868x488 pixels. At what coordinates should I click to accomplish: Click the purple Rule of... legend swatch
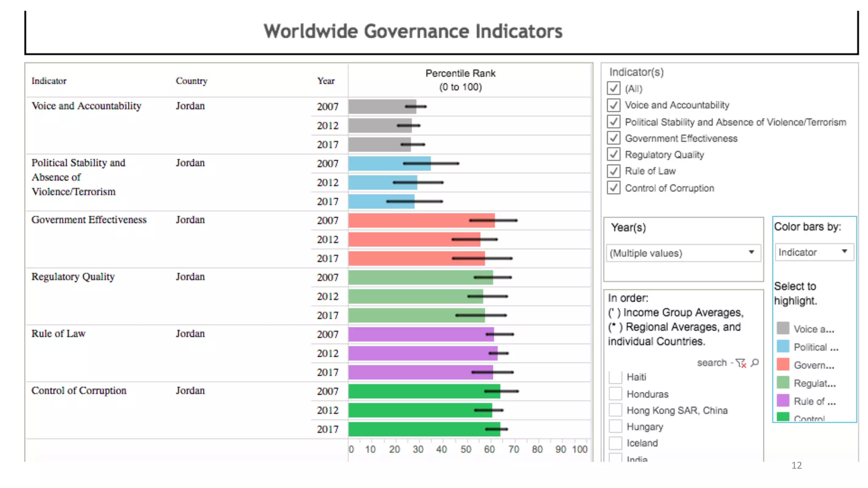783,400
